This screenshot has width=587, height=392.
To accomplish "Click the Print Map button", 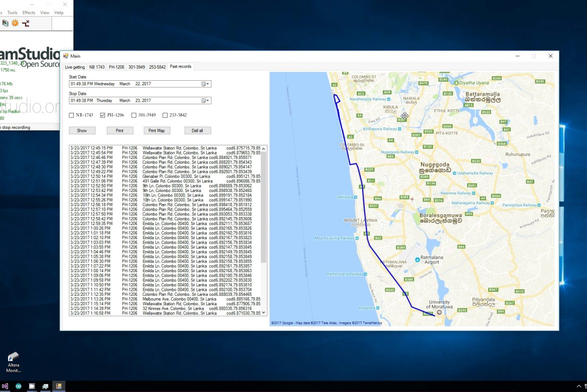I will point(157,131).
